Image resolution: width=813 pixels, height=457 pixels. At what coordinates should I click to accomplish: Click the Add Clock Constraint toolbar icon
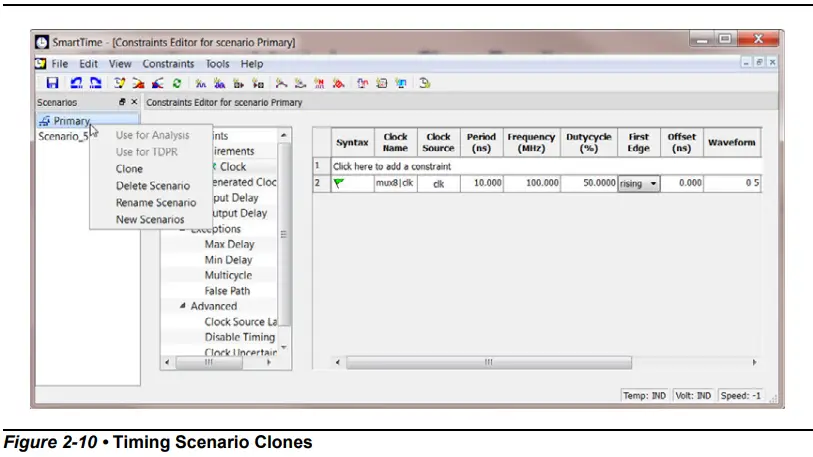pyautogui.click(x=200, y=83)
